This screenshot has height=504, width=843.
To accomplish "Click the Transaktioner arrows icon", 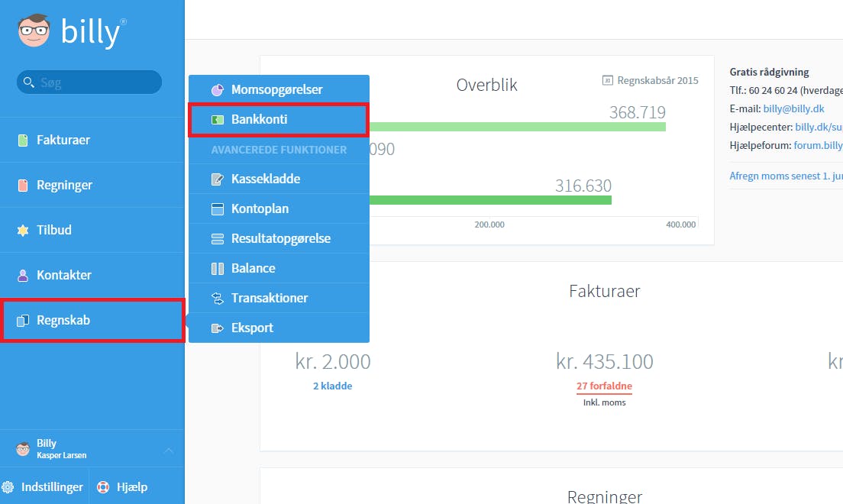I will tap(217, 298).
